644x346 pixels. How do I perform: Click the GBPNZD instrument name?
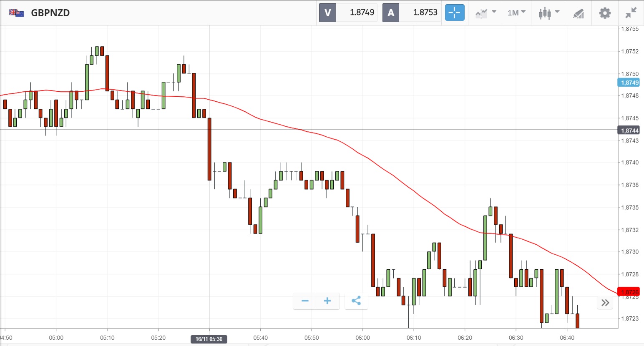50,13
